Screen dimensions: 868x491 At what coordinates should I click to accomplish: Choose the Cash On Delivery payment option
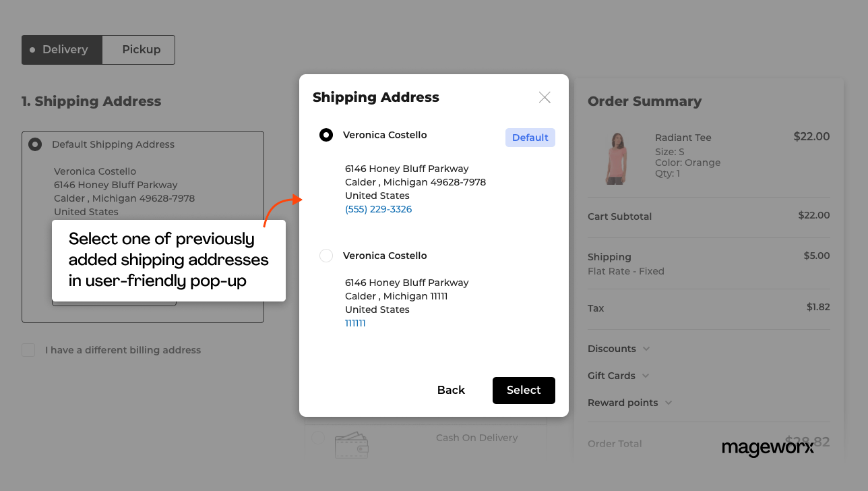[x=317, y=439]
